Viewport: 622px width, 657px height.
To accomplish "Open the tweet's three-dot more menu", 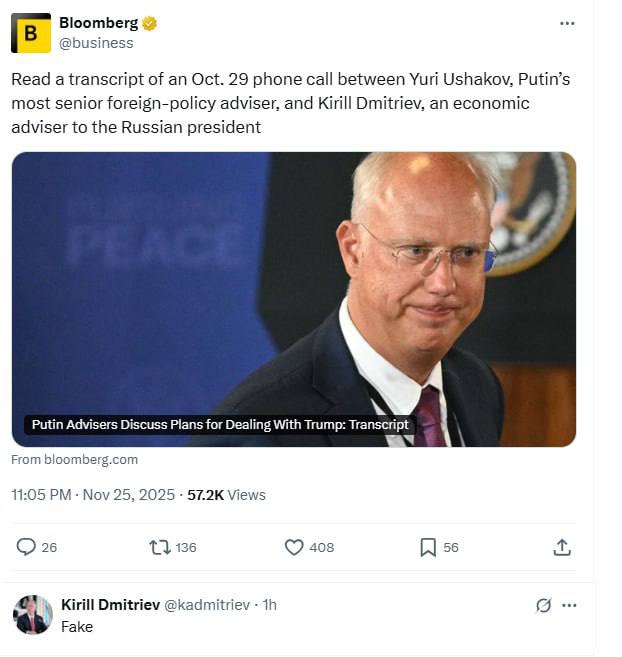I will coord(567,23).
